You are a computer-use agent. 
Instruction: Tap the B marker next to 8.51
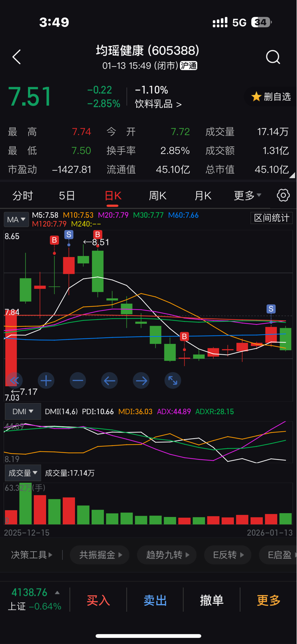tap(98, 234)
